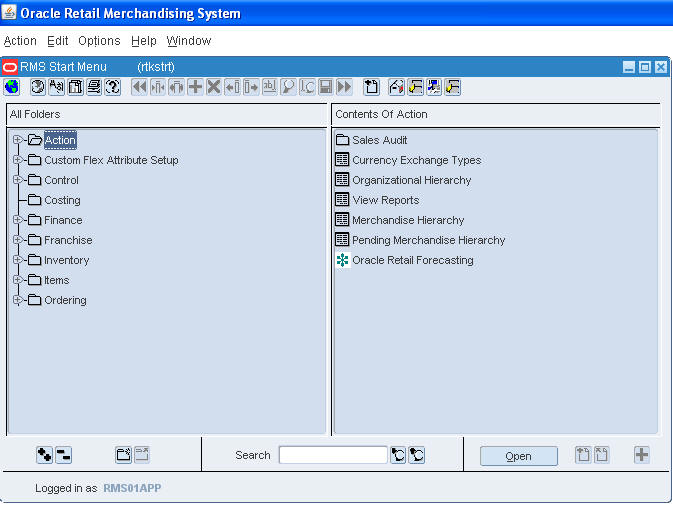Click the red Oracle logo in RMS window

click(9, 67)
